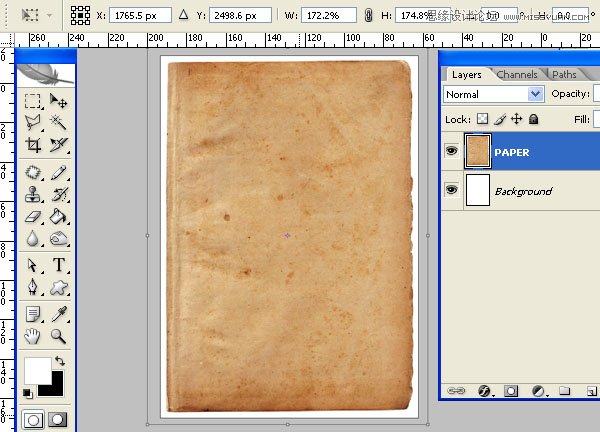Select the Rectangular Marquee tool
This screenshot has width=600, height=432.
(x=33, y=102)
